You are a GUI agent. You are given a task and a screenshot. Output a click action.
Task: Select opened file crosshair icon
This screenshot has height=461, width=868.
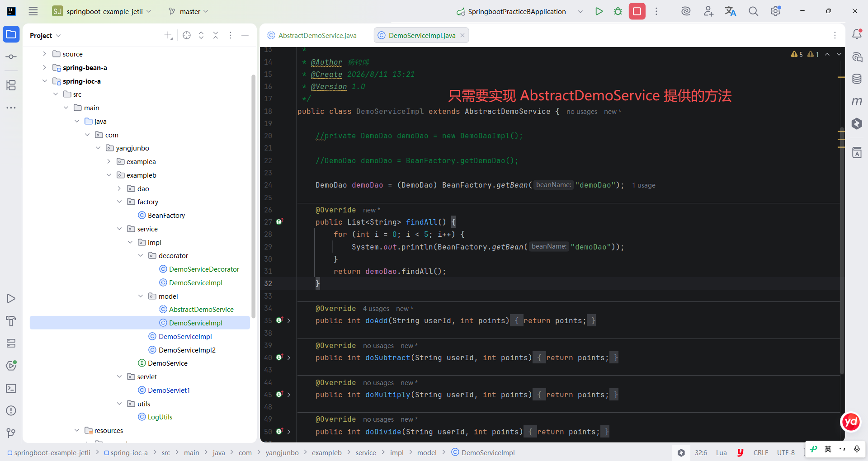point(187,35)
